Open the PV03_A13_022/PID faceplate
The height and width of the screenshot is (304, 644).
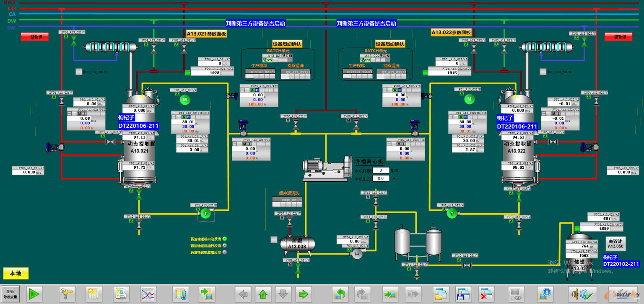coord(401,95)
